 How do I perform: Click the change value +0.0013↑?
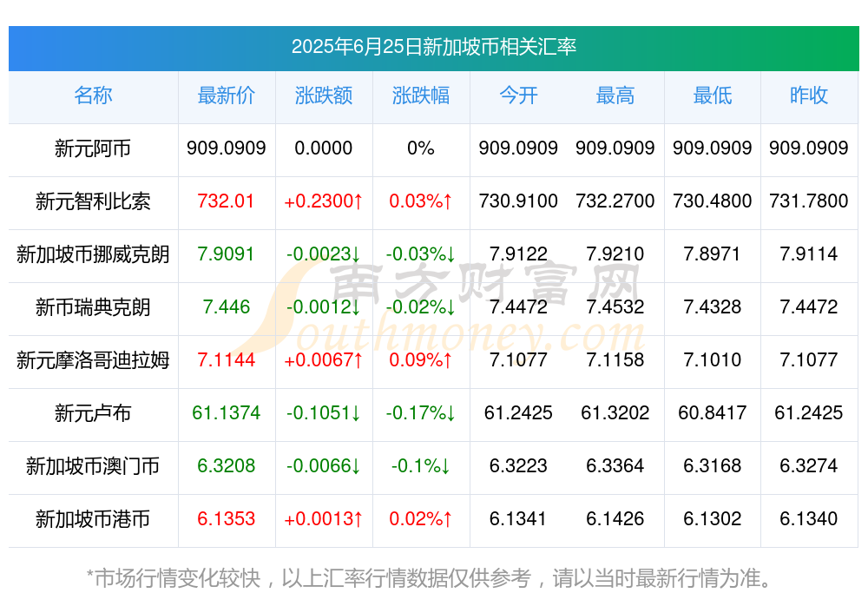(324, 519)
